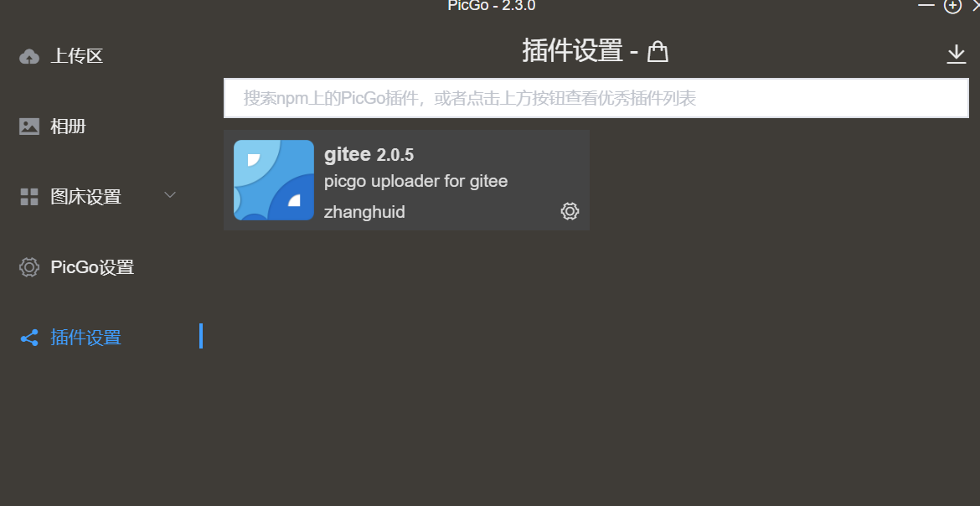Click the gear icon beside PicGo设置
This screenshot has width=980, height=506.
(28, 267)
